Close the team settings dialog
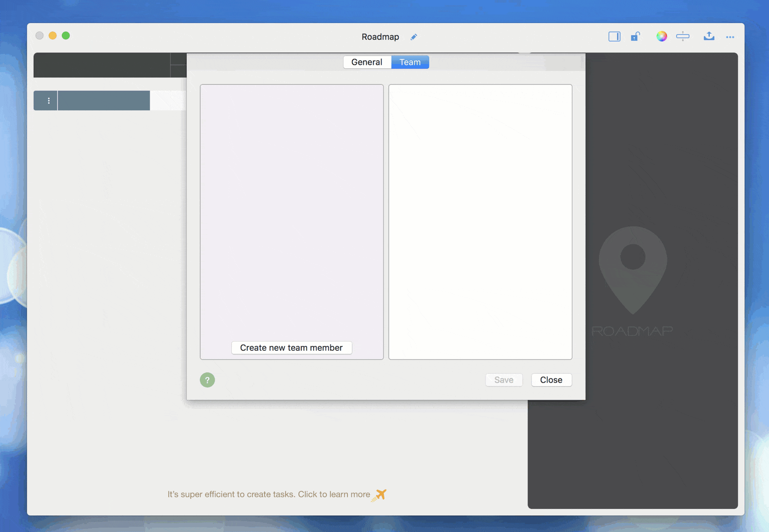 coord(551,380)
